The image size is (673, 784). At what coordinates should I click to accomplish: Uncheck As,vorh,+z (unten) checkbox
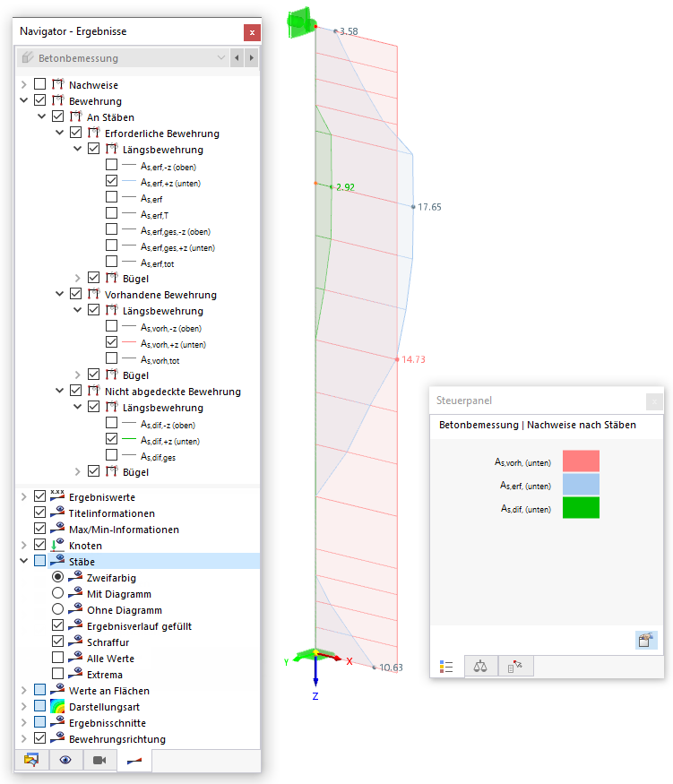coord(111,342)
